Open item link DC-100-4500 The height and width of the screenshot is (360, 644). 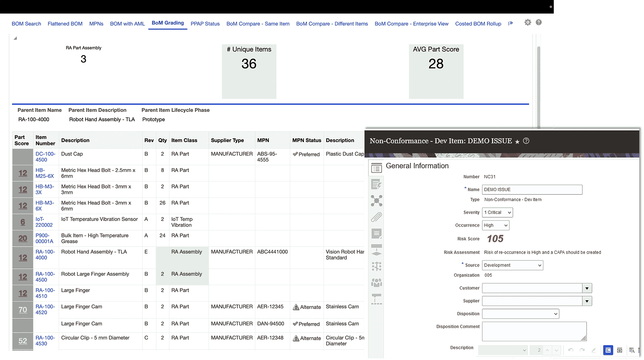tap(45, 157)
